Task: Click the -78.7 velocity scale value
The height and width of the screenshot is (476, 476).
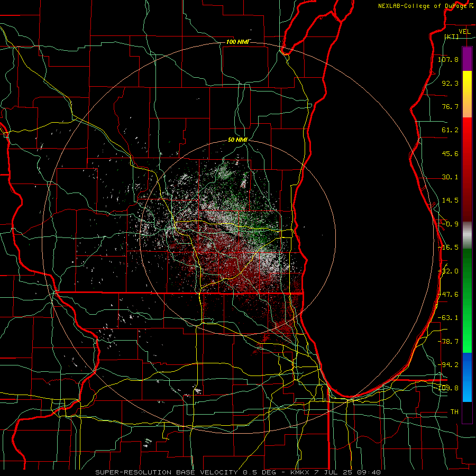Action: (448, 342)
